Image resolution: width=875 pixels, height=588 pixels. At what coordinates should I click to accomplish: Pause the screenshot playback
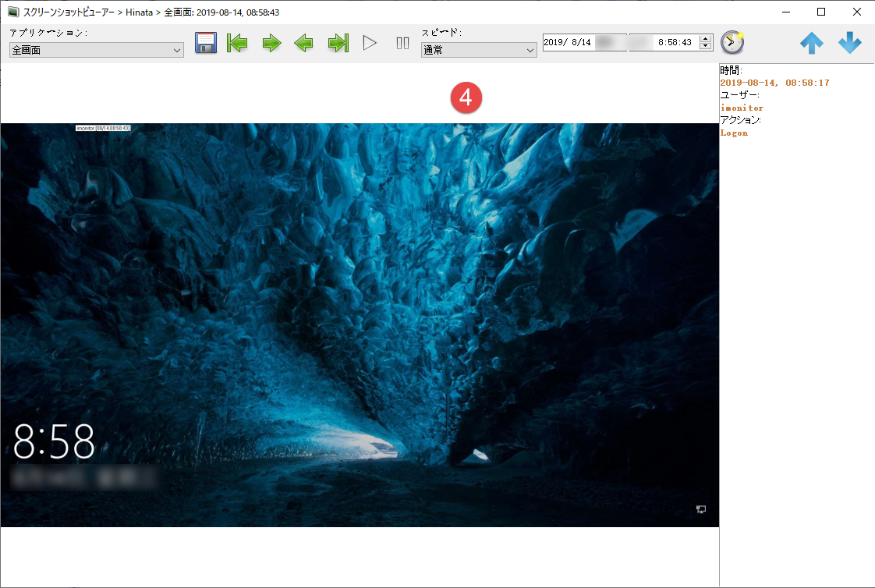pos(402,43)
